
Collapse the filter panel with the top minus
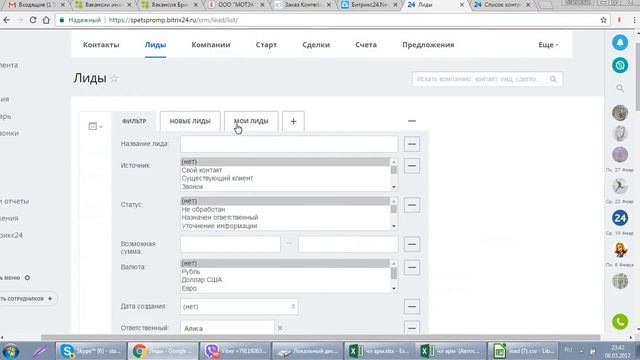[412, 121]
